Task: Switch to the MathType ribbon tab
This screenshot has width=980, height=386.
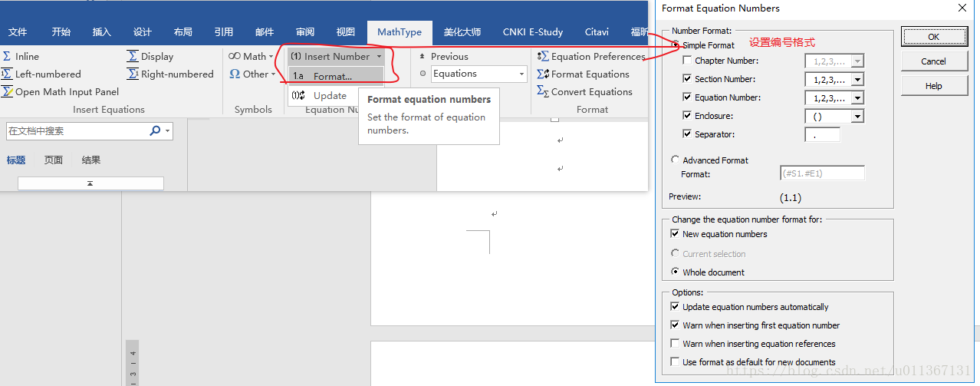Action: (400, 31)
